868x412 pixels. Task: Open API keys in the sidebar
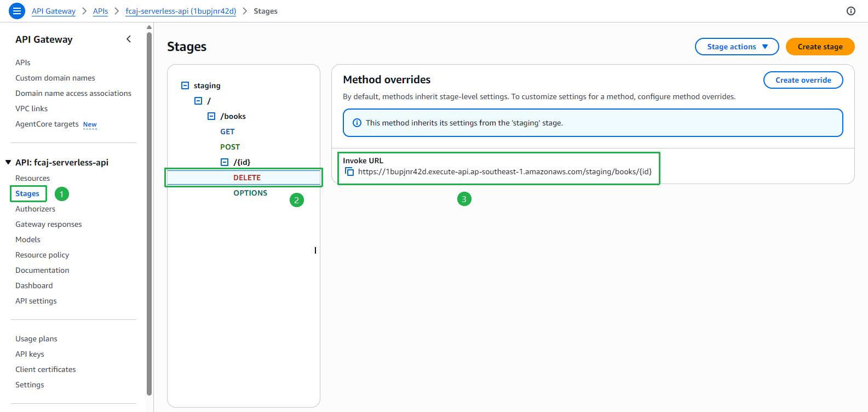click(30, 354)
